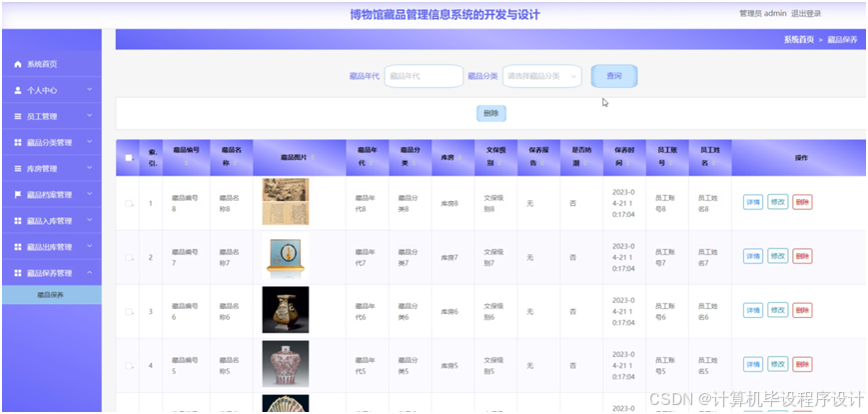Open 藏品出库管理 in the sidebar
868x414 pixels.
[x=52, y=247]
